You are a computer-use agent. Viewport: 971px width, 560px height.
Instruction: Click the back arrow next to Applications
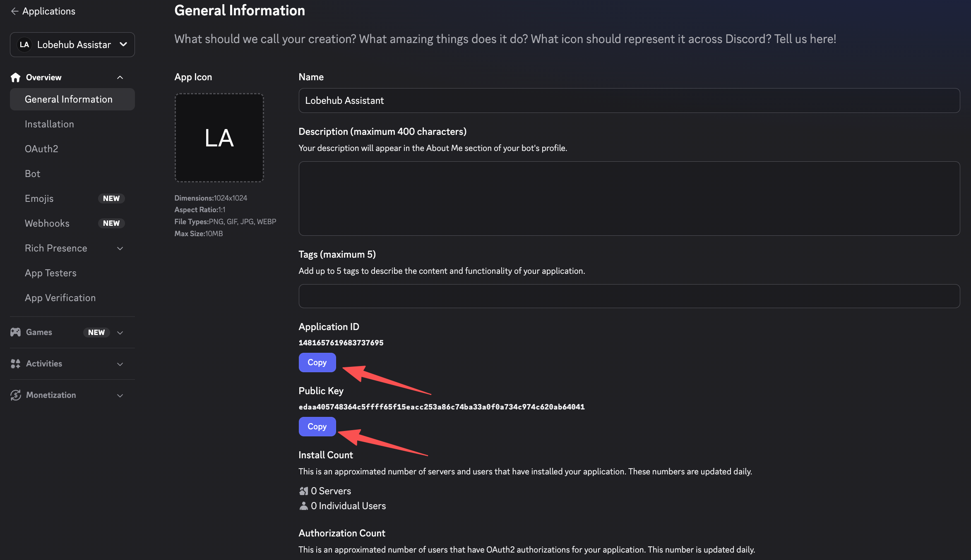pos(14,11)
